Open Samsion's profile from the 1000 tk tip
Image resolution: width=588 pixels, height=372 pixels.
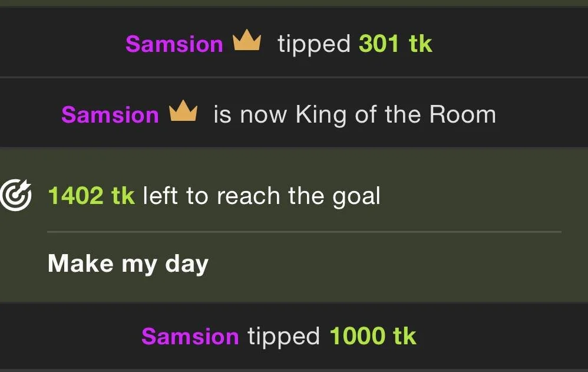190,337
